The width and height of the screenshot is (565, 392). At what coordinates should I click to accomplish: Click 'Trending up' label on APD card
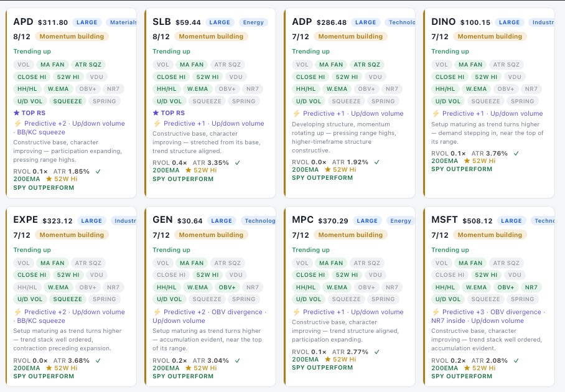point(32,51)
